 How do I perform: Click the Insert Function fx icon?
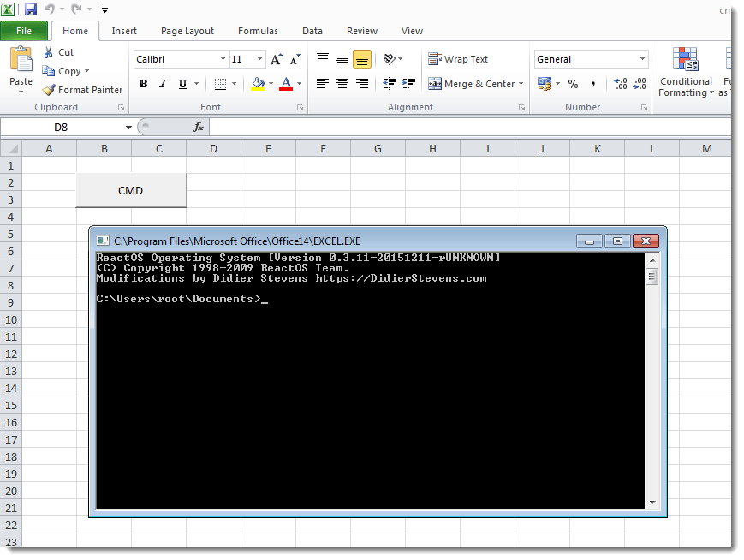point(199,127)
